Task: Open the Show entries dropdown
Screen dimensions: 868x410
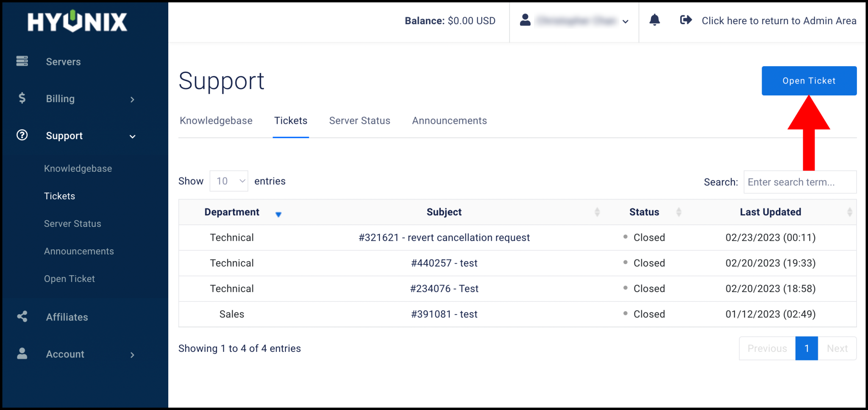Action: click(x=228, y=181)
